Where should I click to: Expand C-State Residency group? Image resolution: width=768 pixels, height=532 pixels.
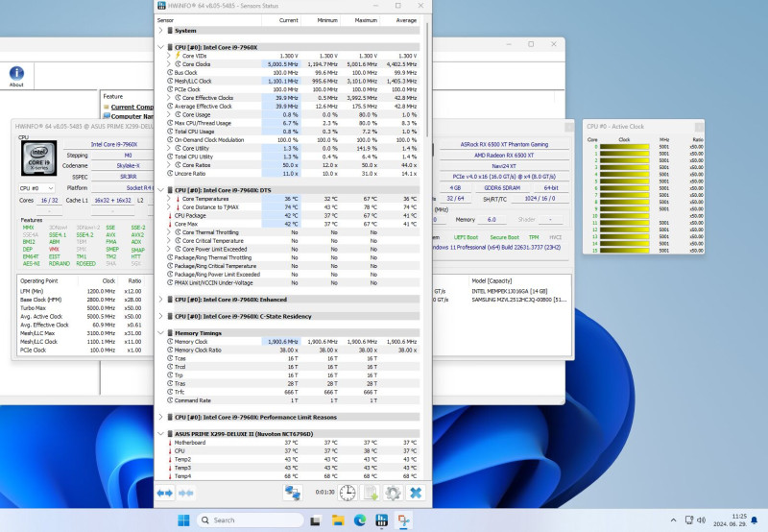(x=160, y=316)
